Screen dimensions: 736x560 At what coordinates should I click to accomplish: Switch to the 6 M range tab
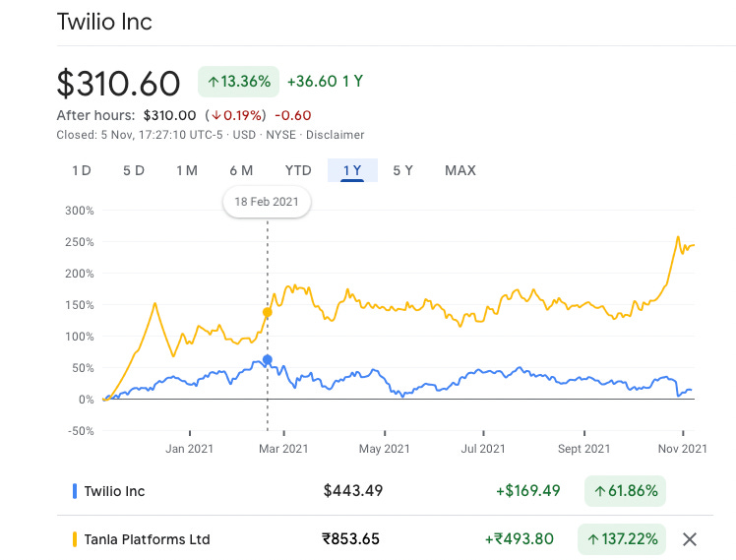pyautogui.click(x=241, y=170)
